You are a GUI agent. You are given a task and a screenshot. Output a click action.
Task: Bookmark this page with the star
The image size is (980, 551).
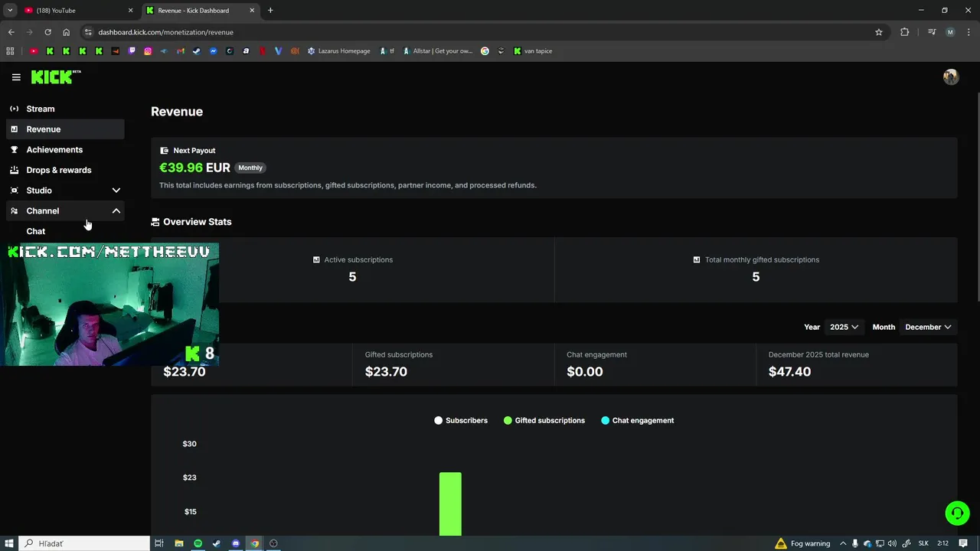(x=879, y=32)
